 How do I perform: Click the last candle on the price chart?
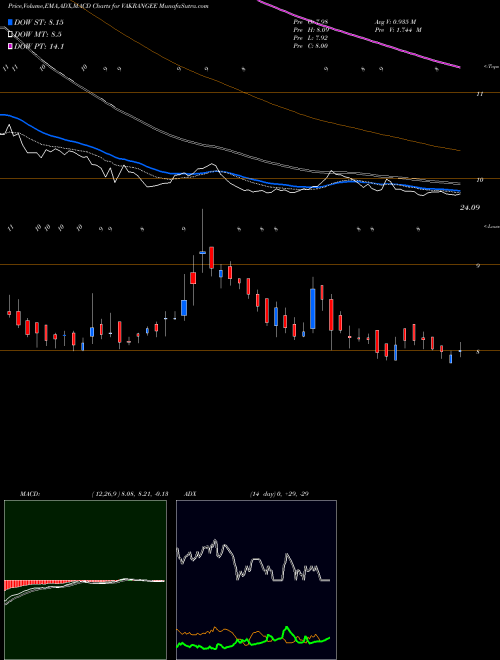(460, 350)
